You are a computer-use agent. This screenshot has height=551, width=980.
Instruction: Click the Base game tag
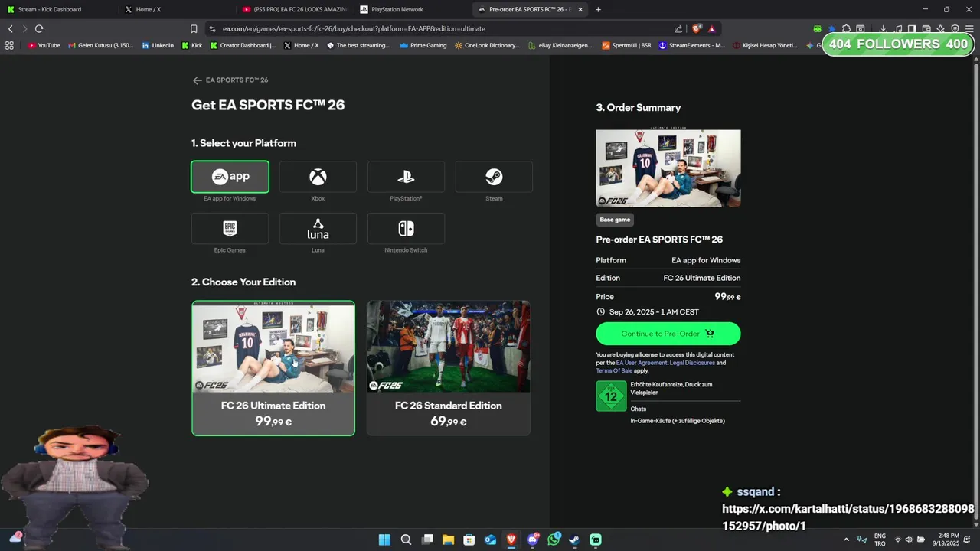615,220
